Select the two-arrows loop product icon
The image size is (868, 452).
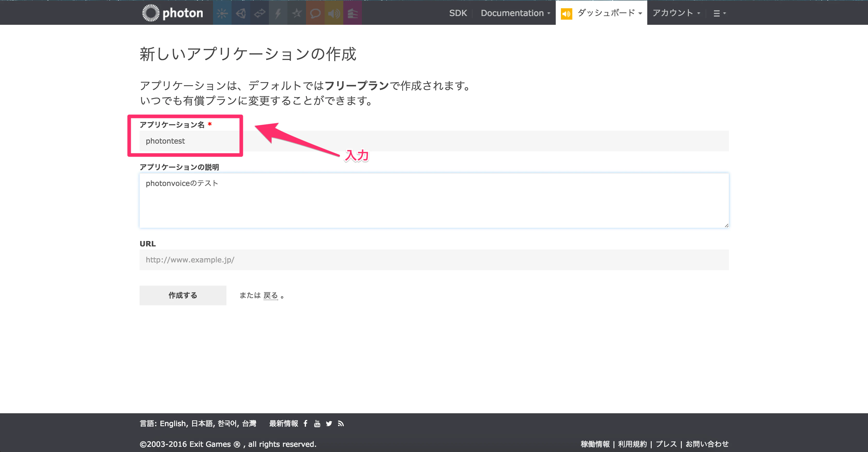(260, 13)
